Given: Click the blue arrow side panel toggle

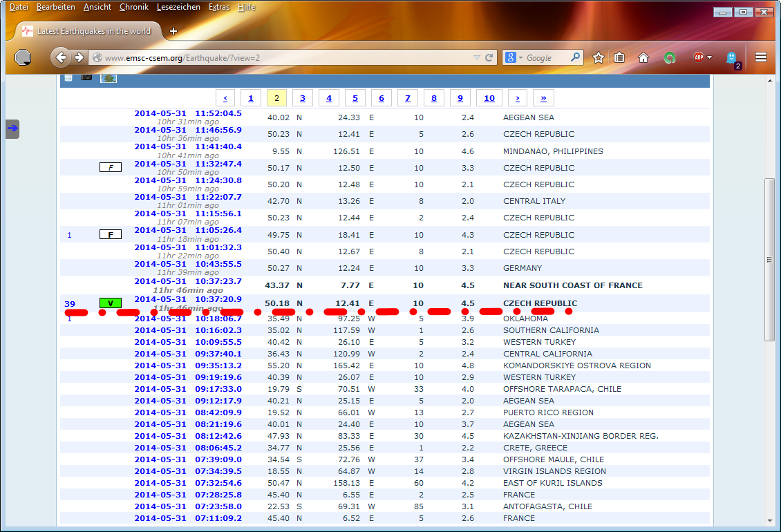Looking at the screenshot, I should pos(12,129).
